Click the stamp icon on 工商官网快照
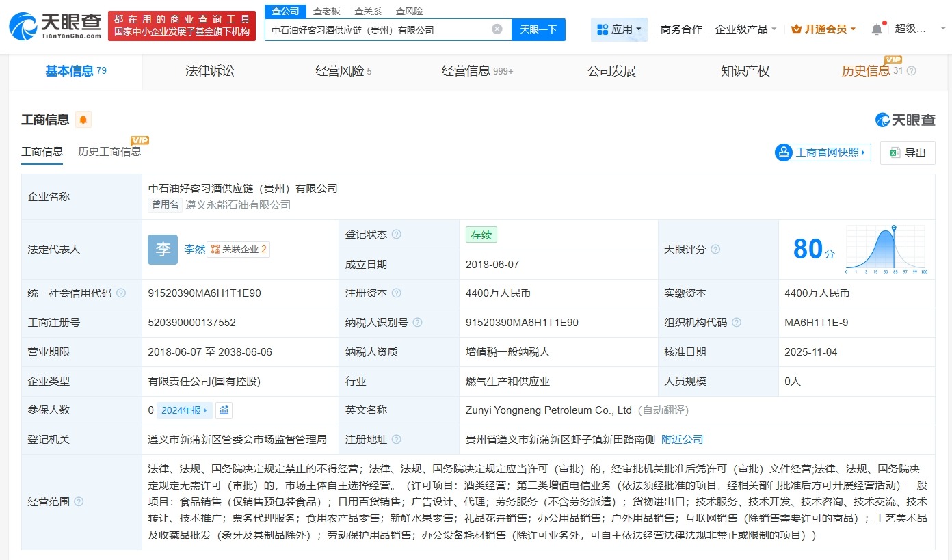This screenshot has width=952, height=560. [x=784, y=152]
